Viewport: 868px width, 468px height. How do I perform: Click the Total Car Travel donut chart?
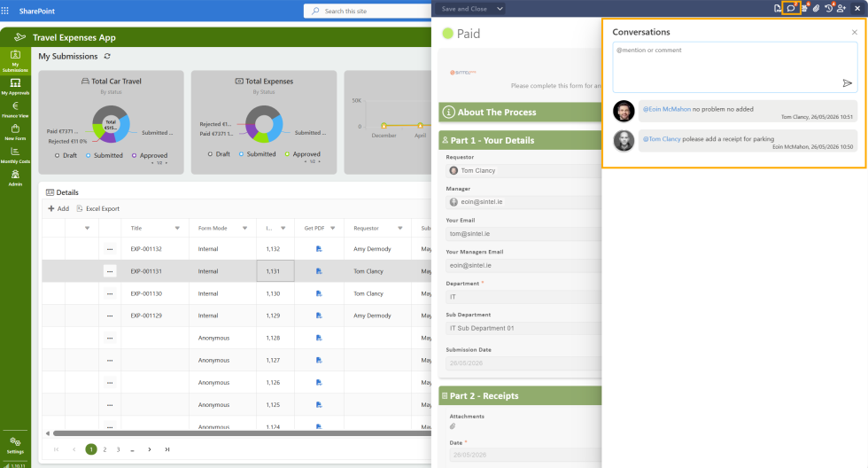tap(111, 123)
